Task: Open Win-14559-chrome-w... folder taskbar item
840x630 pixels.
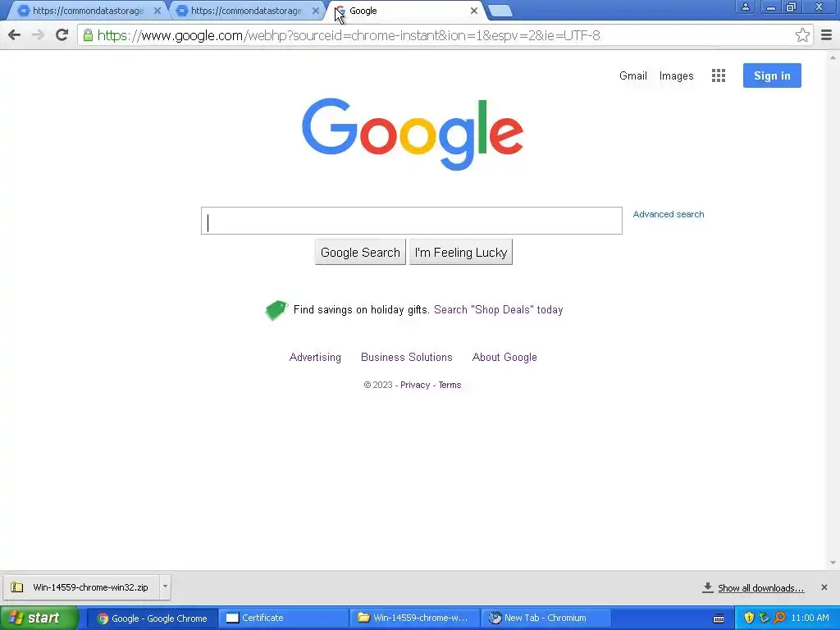Action: click(x=414, y=619)
